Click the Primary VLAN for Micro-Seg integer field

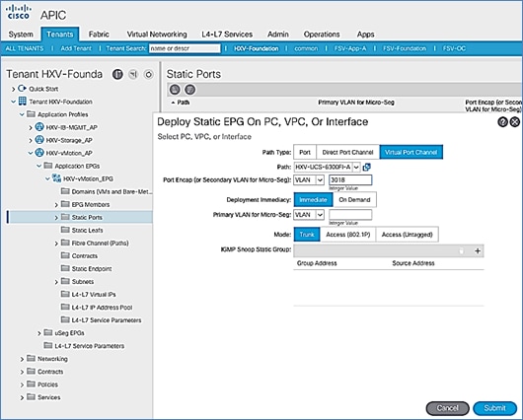pyautogui.click(x=350, y=215)
